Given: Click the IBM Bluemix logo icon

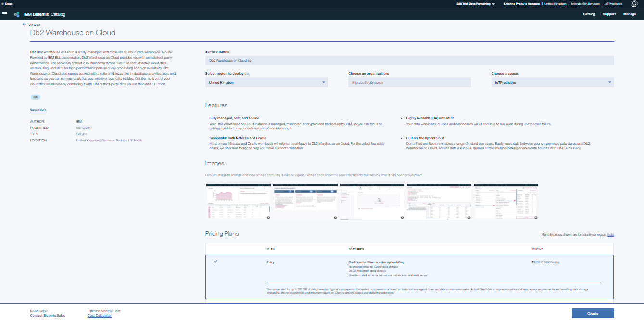Looking at the screenshot, I should 17,14.
